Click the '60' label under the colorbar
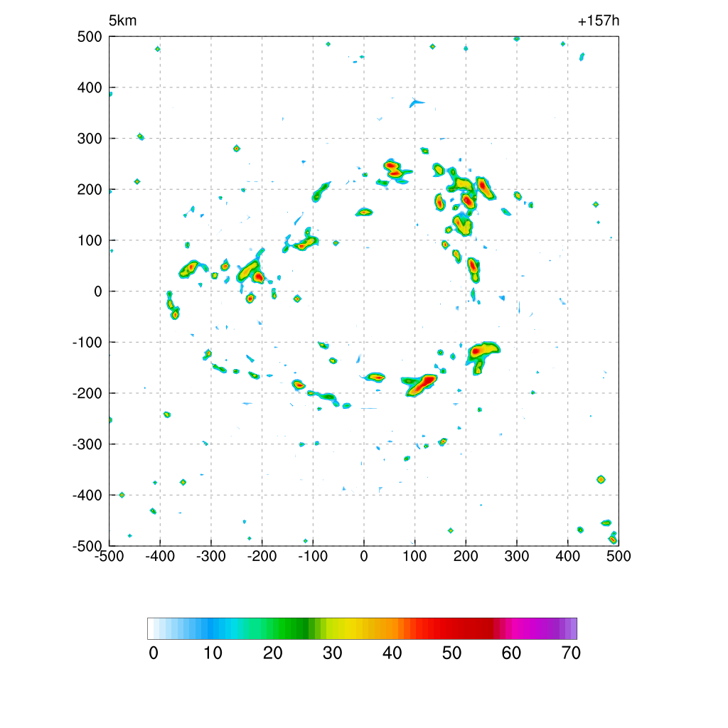This screenshot has width=728, height=728. 511,653
